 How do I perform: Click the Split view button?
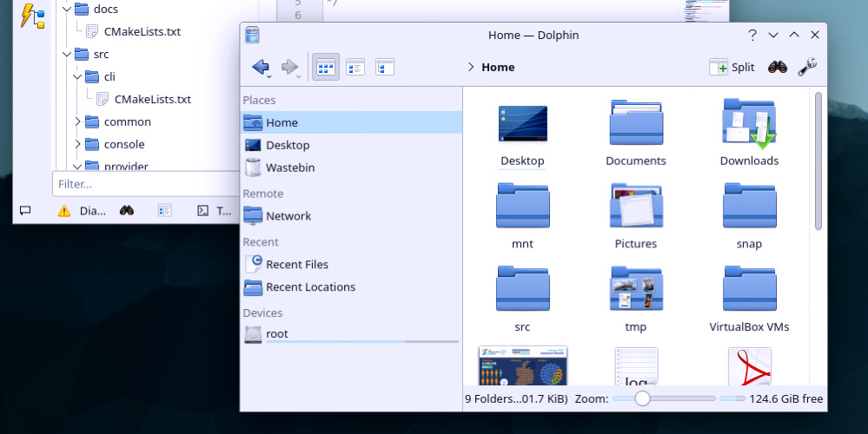pos(732,67)
